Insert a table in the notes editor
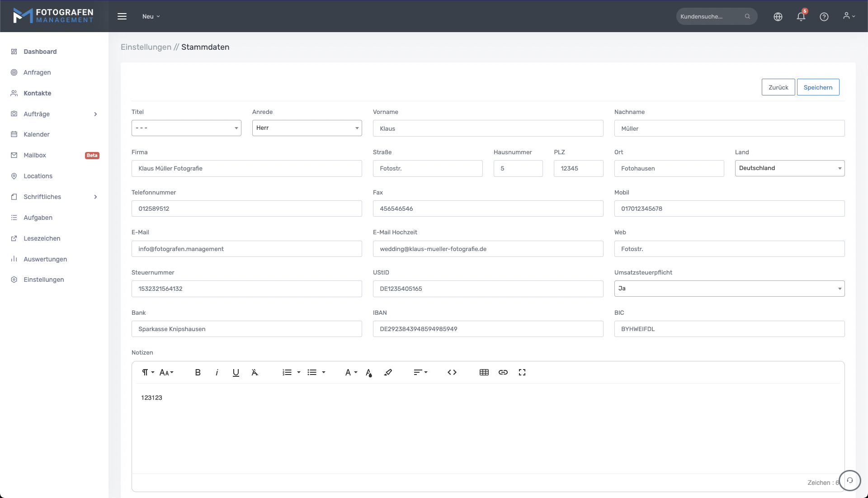 [484, 372]
